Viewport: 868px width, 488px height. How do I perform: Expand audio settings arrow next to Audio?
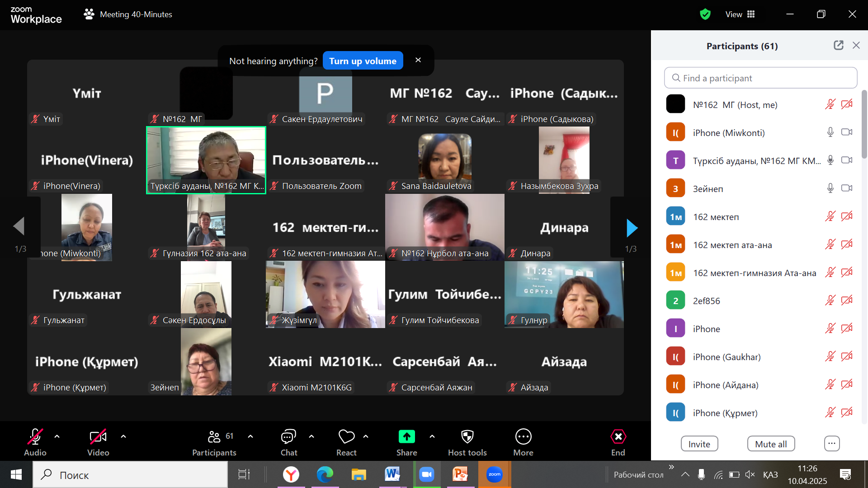[x=57, y=436]
